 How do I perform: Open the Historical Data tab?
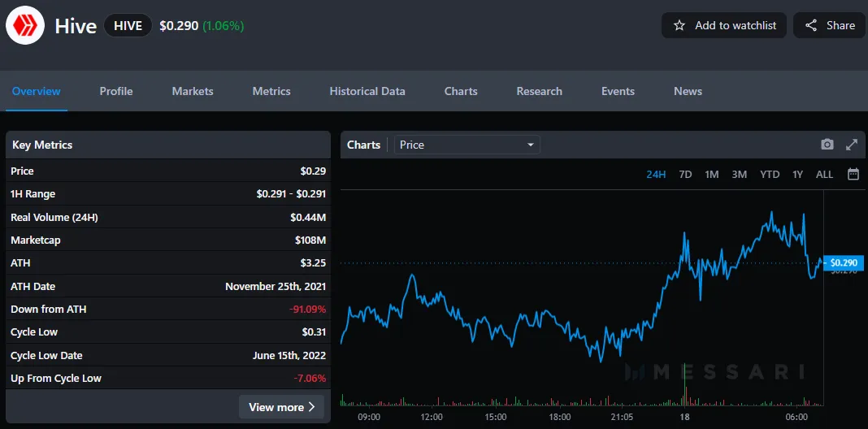pos(367,91)
